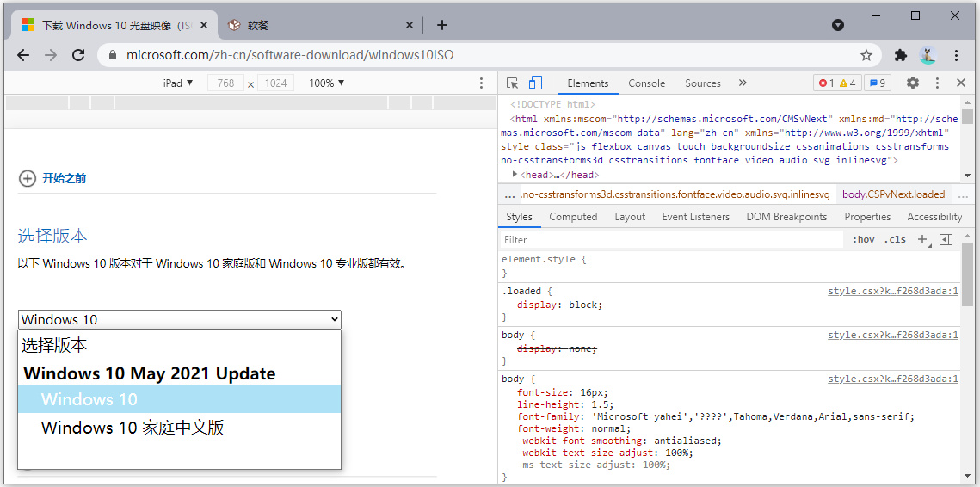Toggle the computed styles sidebar icon
Viewport: 980px width, 487px height.
946,240
